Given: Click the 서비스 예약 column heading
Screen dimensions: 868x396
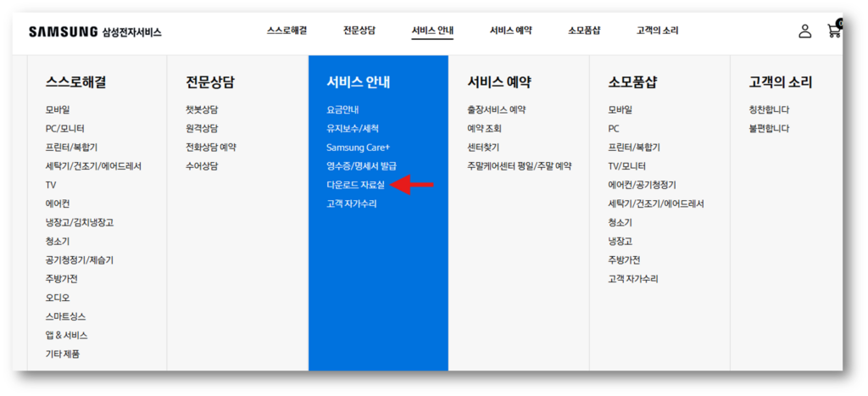Looking at the screenshot, I should [499, 82].
